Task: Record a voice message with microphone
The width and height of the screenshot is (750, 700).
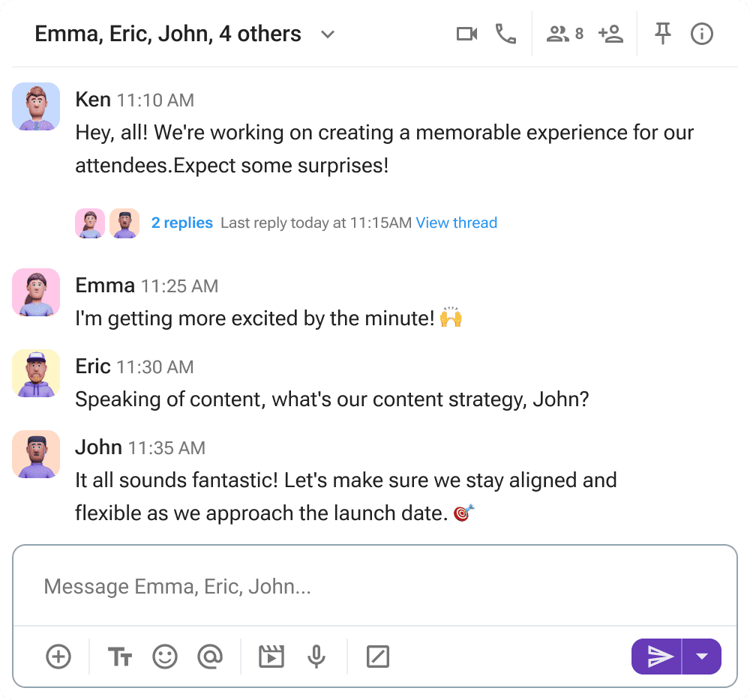Action: [316, 657]
